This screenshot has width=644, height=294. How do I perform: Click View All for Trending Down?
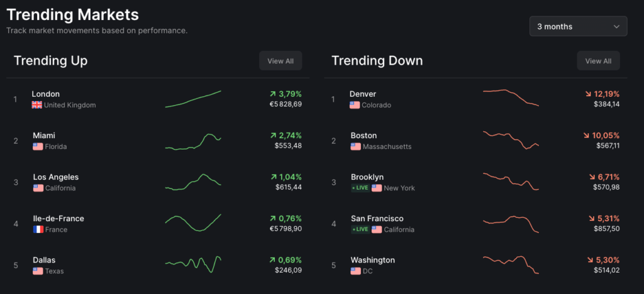point(598,61)
